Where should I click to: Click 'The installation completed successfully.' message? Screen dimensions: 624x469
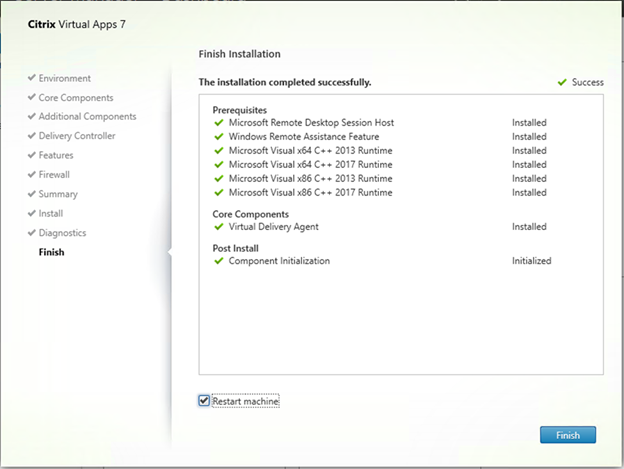tap(285, 82)
